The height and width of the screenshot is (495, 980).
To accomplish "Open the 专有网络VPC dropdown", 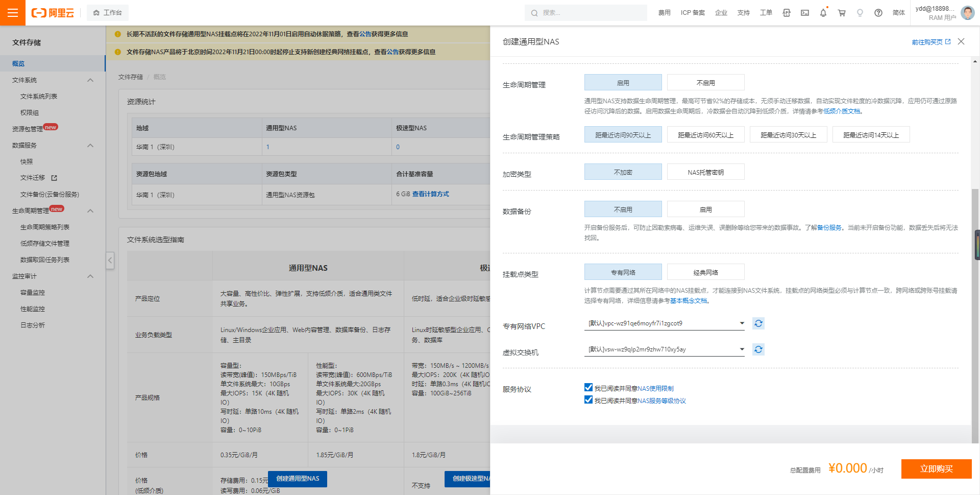I will (x=664, y=323).
